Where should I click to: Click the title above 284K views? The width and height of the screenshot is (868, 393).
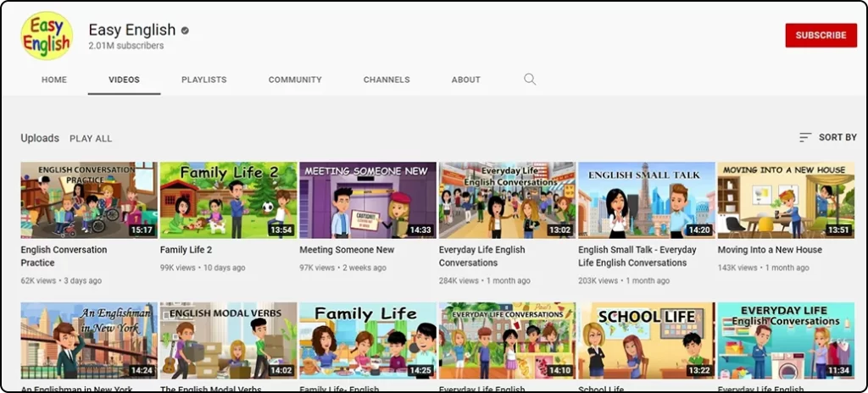pos(482,257)
